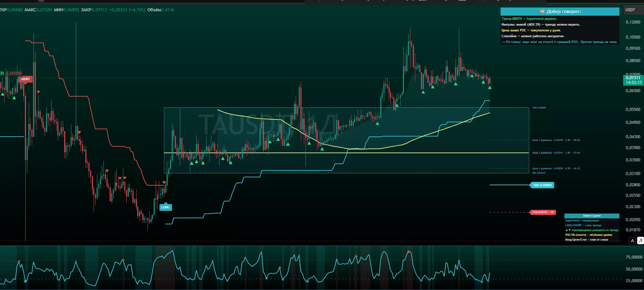This screenshot has height=290, width=644.
Task: Click 'Supertrend — направление' legend entry
Action: point(582,221)
